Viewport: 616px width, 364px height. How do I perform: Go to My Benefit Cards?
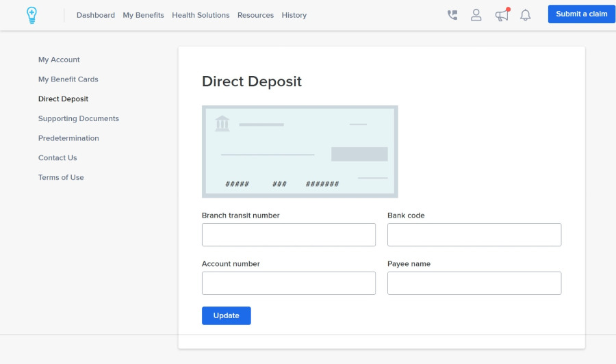[x=68, y=79]
